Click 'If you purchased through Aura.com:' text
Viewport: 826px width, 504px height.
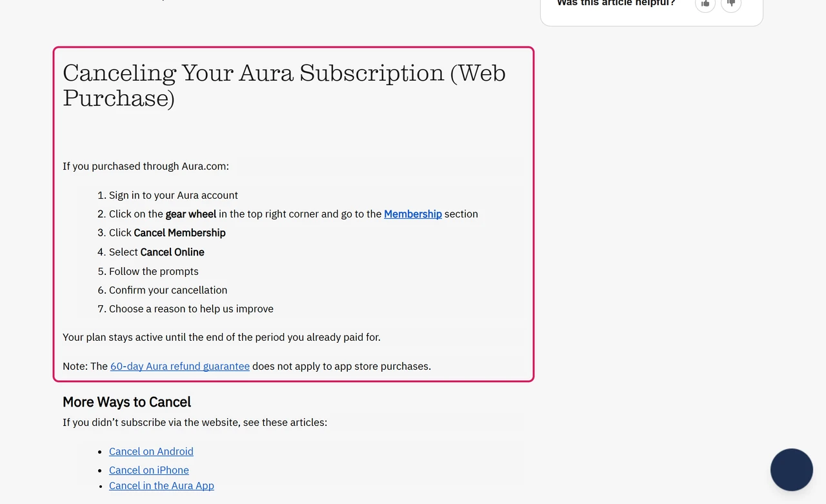pyautogui.click(x=146, y=166)
